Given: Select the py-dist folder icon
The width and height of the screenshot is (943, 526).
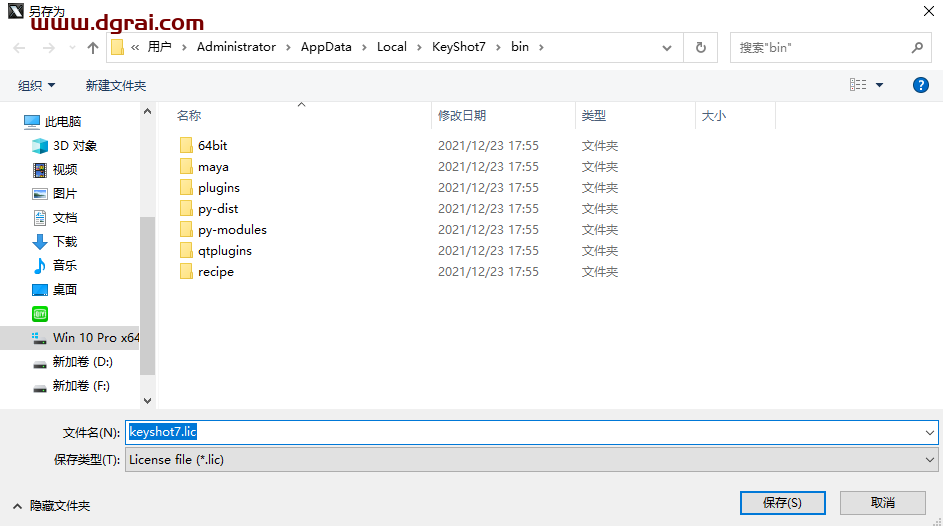Looking at the screenshot, I should pyautogui.click(x=186, y=208).
